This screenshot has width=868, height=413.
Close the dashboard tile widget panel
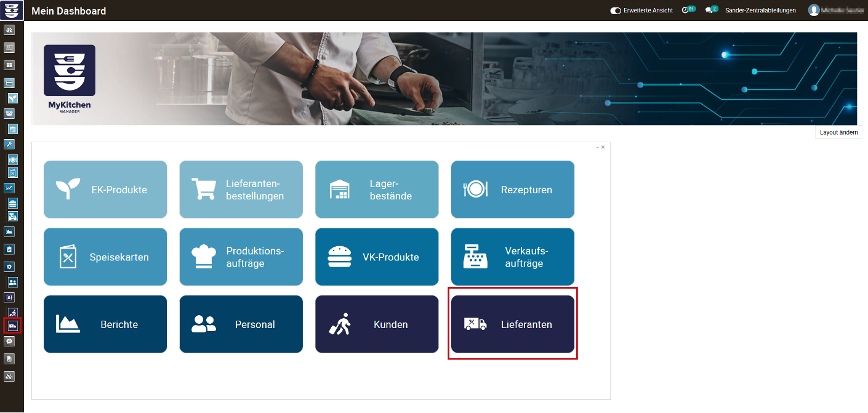coord(603,147)
